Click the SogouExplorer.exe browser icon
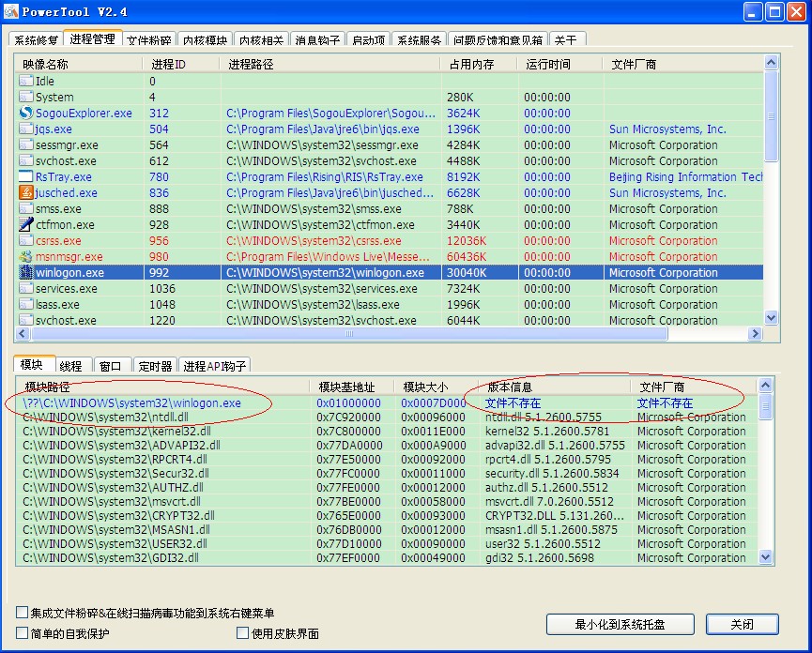Image resolution: width=812 pixels, height=653 pixels. [x=26, y=113]
